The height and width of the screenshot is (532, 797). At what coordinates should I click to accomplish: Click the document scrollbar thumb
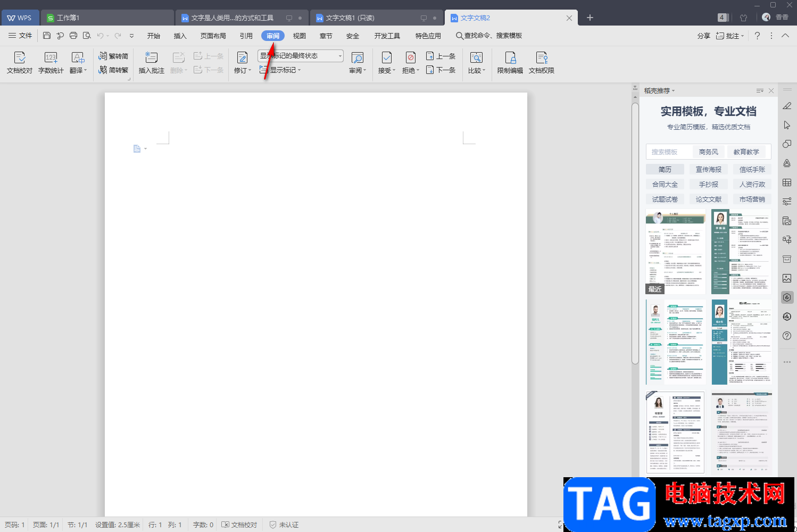coord(635,234)
